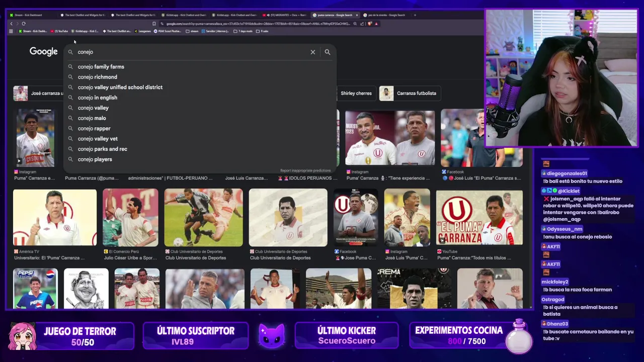Select suggestion conejo players

point(200,159)
